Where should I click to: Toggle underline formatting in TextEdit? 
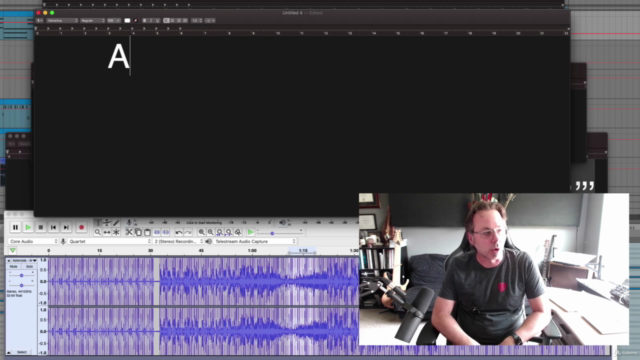(158, 20)
